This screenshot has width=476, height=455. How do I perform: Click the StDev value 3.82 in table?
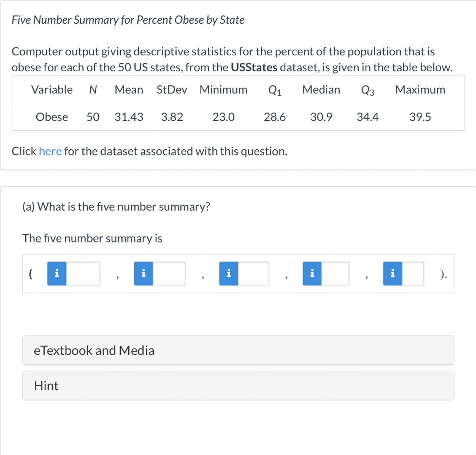(172, 117)
